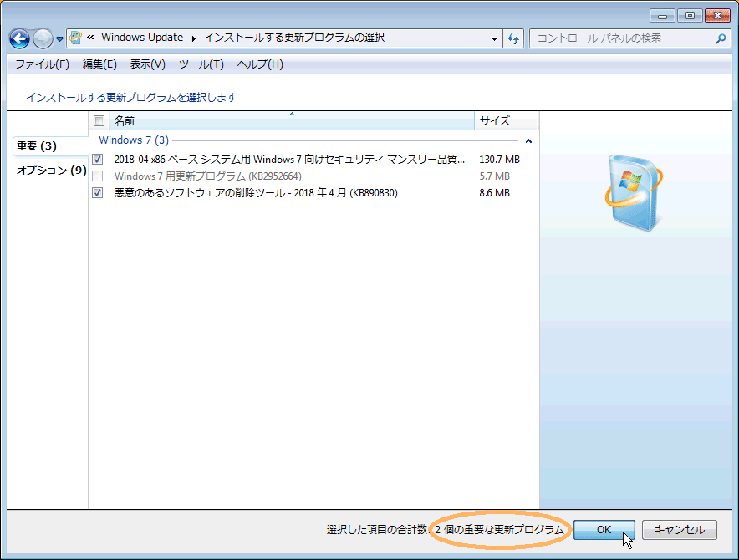This screenshot has height=560, width=739.
Task: Click the キャンセル button
Action: [679, 530]
